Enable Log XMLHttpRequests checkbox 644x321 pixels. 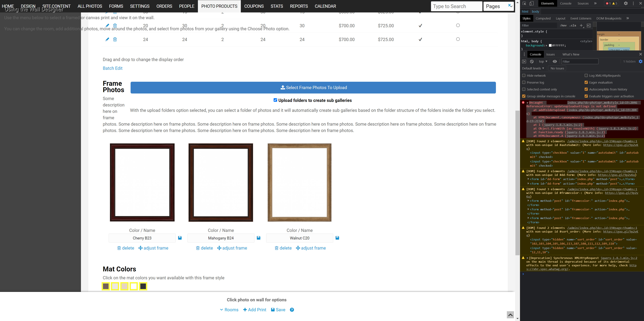pos(586,75)
